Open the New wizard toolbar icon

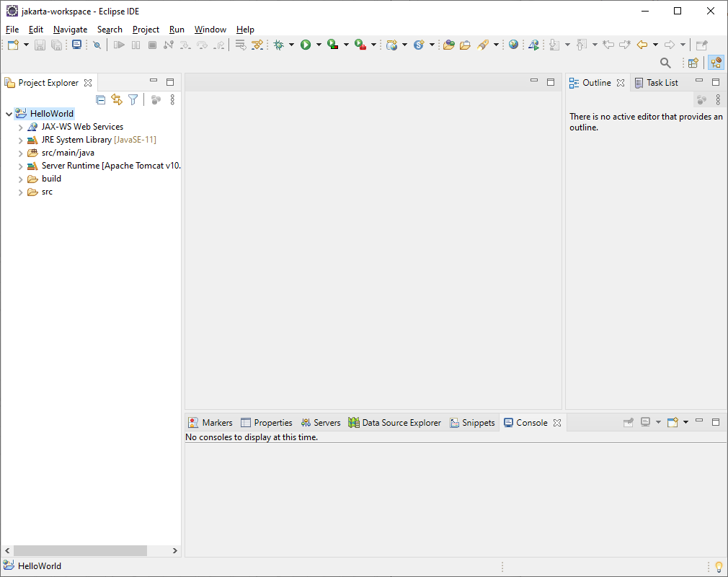pos(12,45)
